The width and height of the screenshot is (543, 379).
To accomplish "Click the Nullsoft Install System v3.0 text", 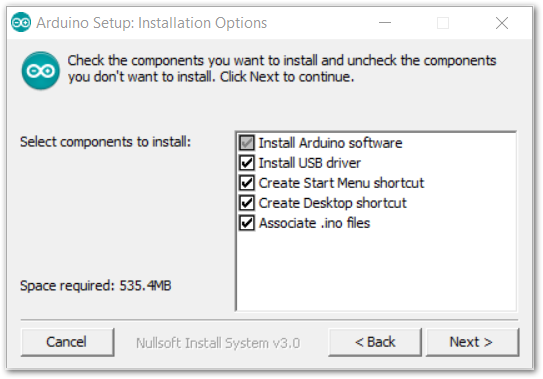I will [218, 343].
